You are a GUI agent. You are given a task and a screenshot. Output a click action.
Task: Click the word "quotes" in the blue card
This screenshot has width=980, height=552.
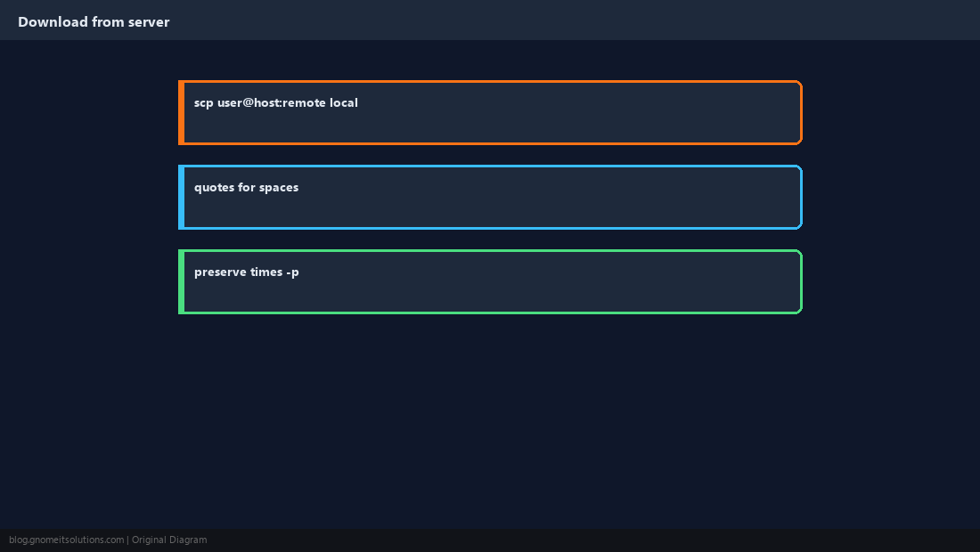pyautogui.click(x=215, y=188)
